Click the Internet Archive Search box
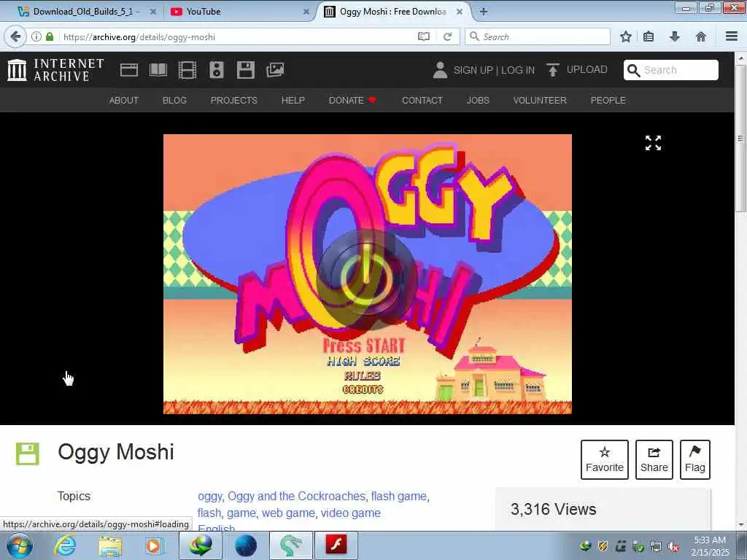747x560 pixels. click(671, 70)
